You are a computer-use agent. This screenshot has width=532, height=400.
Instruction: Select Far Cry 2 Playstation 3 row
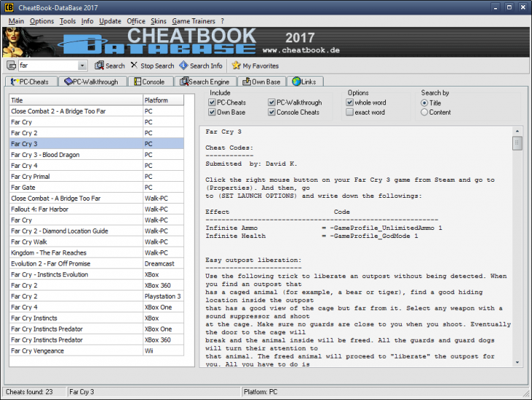pos(96,296)
